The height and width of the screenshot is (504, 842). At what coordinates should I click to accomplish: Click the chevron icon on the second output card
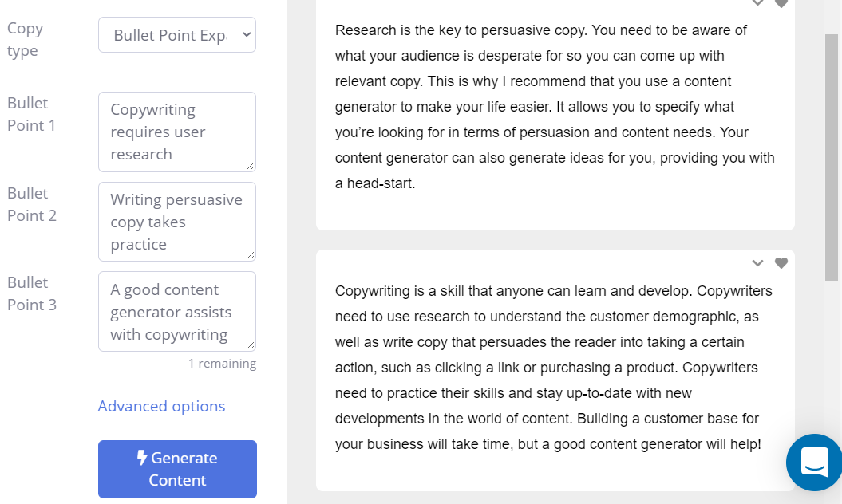(757, 262)
